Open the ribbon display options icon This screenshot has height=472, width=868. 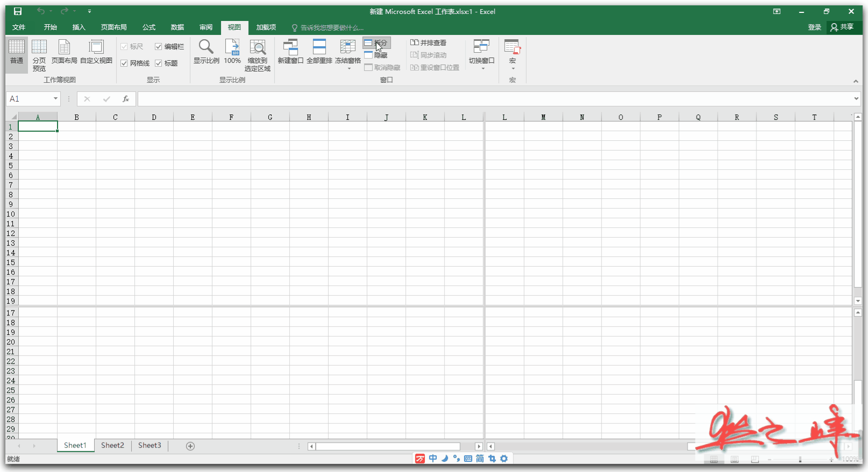coord(777,11)
